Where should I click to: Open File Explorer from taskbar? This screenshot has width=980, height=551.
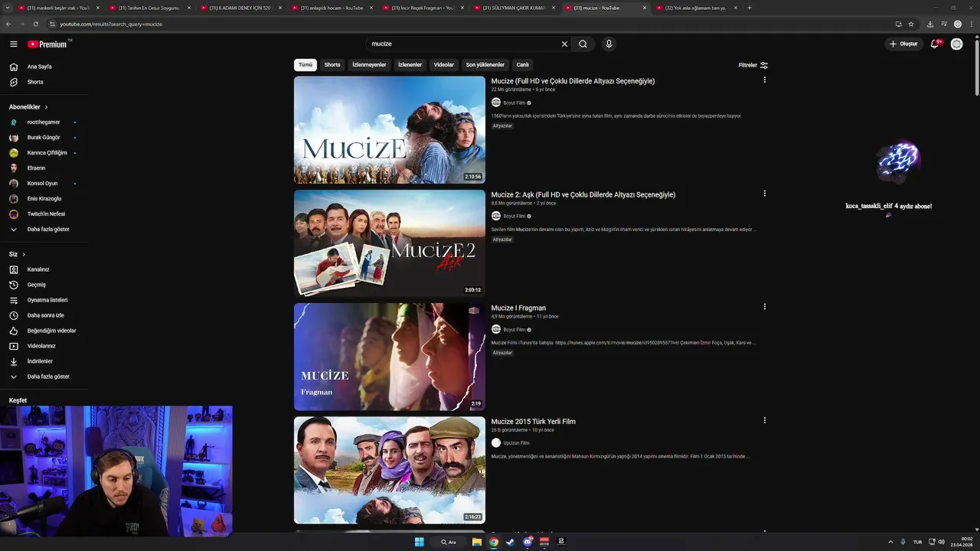click(476, 542)
